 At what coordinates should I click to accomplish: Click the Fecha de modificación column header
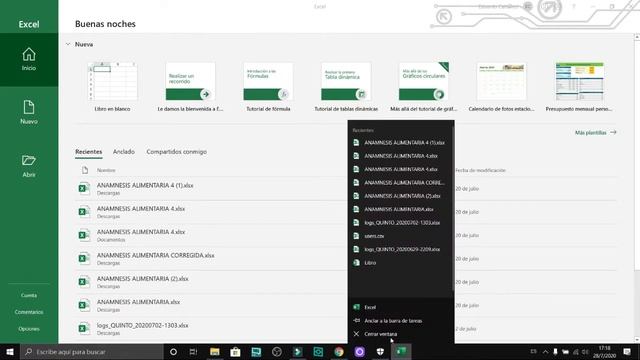480,170
